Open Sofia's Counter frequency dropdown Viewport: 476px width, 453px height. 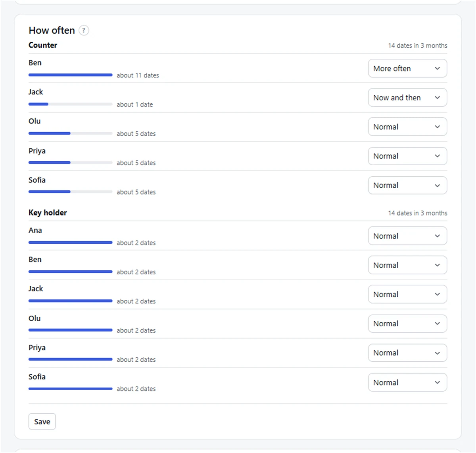click(x=407, y=185)
